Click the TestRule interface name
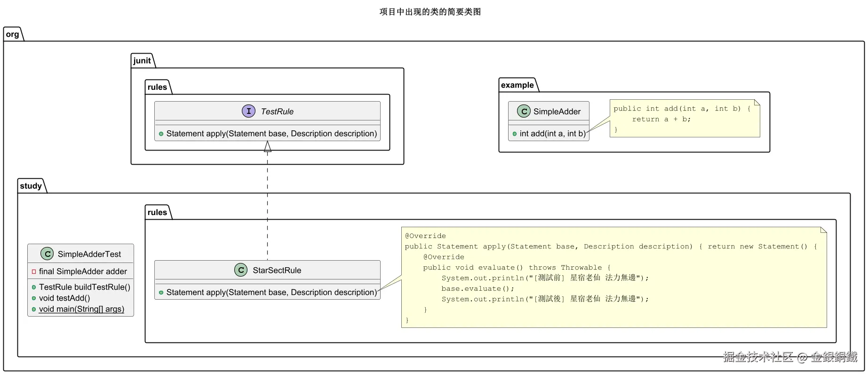The image size is (868, 374). pos(277,111)
